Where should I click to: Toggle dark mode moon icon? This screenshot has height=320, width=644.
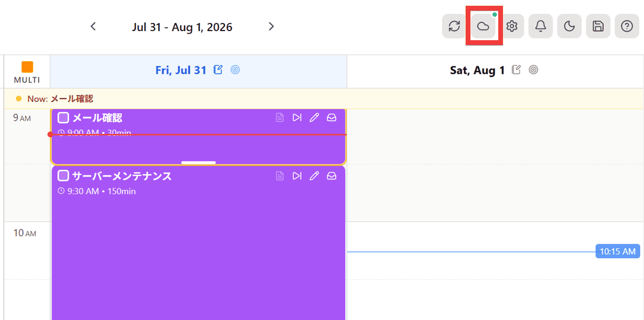click(569, 26)
